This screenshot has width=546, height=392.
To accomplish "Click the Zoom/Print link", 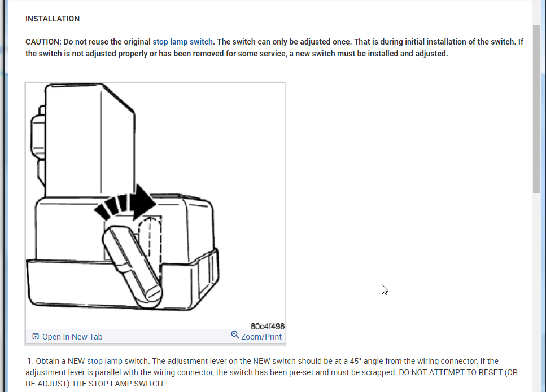I will [261, 337].
